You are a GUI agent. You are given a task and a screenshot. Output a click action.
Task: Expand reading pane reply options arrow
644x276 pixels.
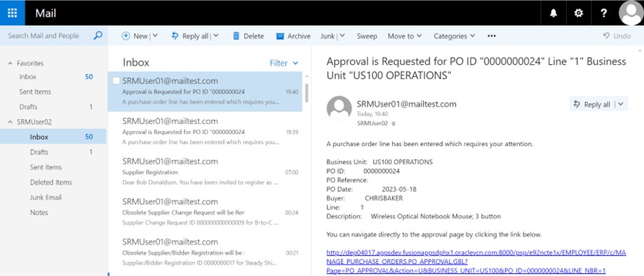(620, 104)
